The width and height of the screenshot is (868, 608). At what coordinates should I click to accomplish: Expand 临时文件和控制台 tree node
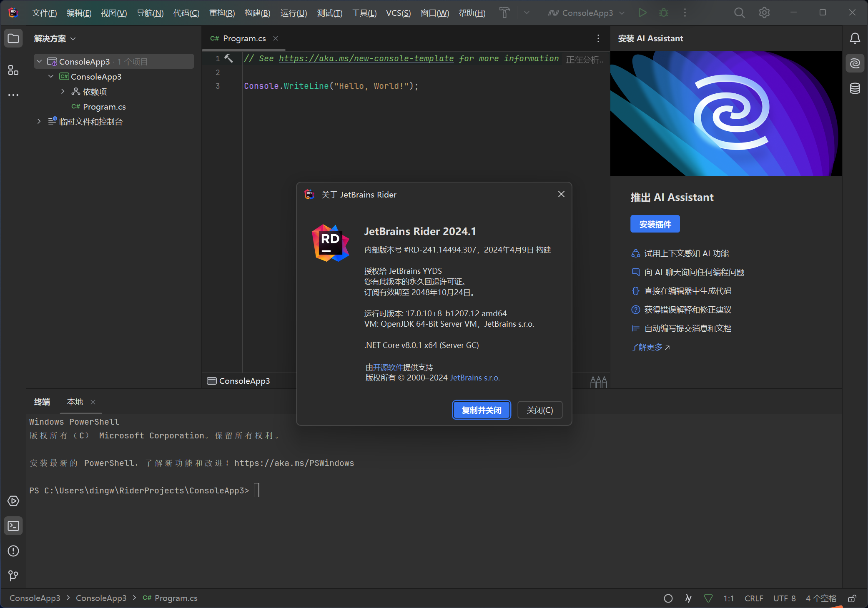click(39, 121)
